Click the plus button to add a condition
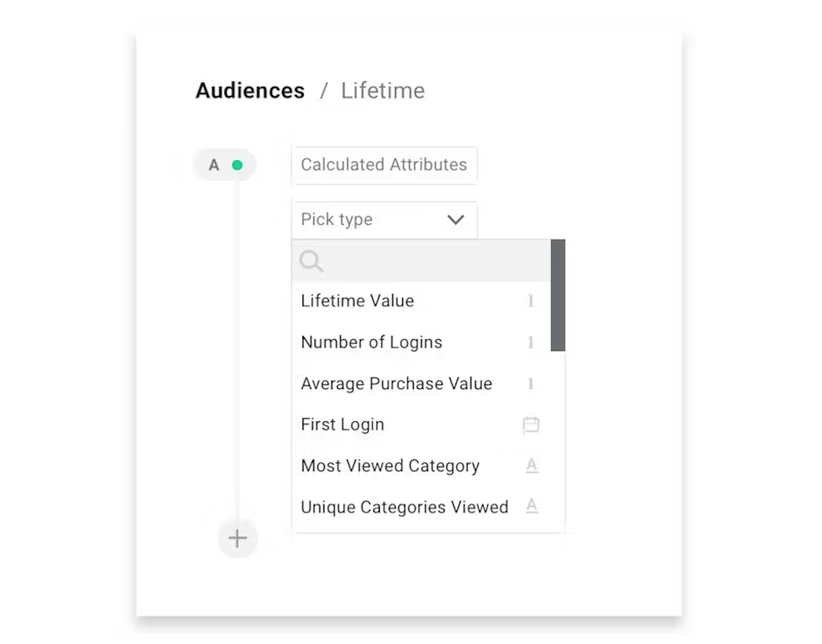This screenshot has width=822, height=644. click(x=237, y=538)
